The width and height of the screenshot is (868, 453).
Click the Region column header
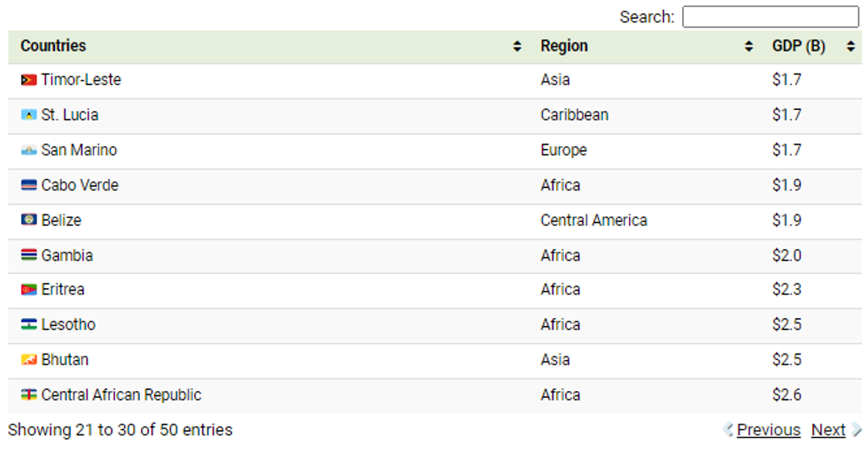click(564, 46)
